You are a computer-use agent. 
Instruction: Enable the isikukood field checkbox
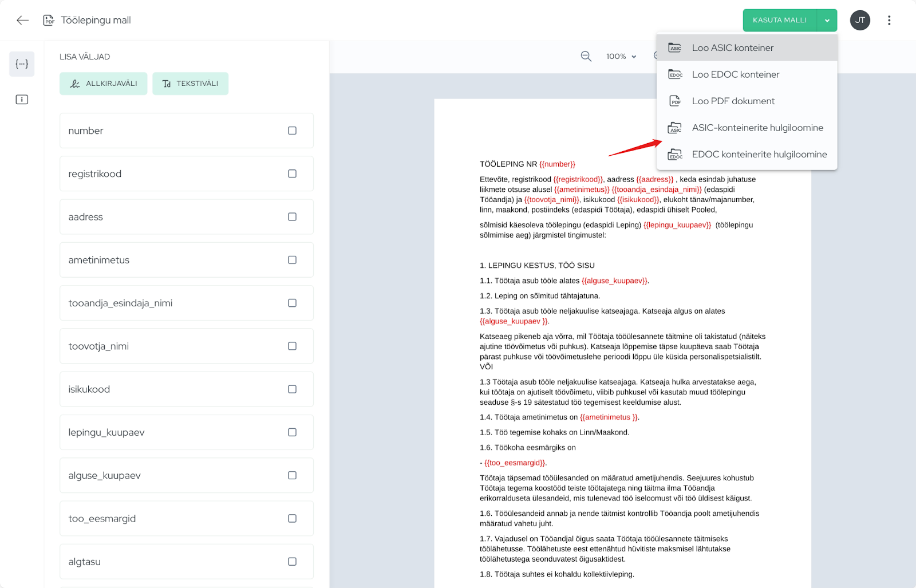pyautogui.click(x=292, y=389)
